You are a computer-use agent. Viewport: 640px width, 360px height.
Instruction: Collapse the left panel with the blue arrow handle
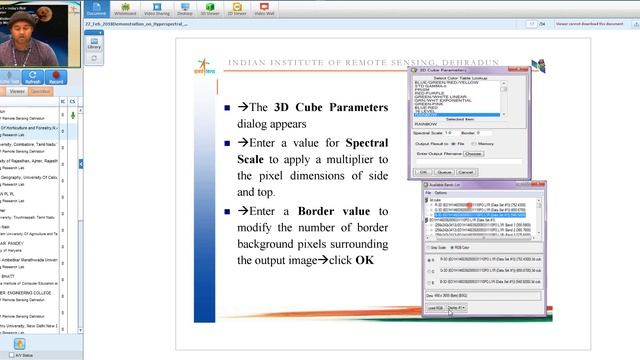(81, 164)
